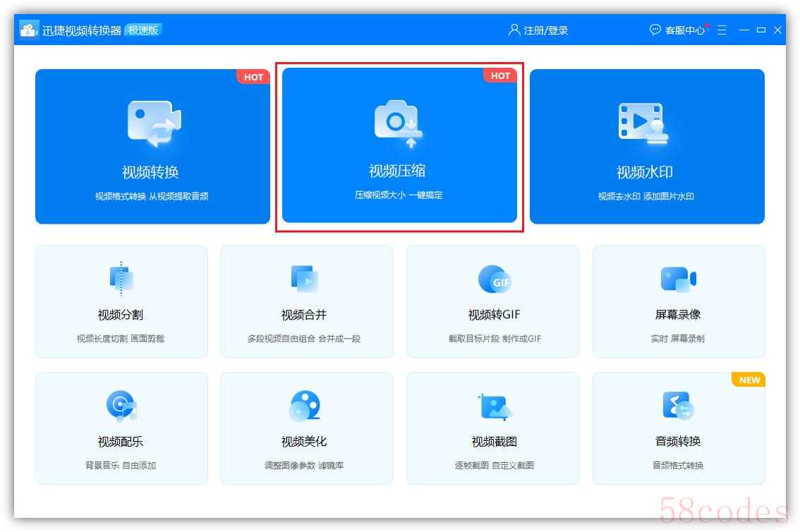This screenshot has height=532, width=800.
Task: Click the 视频分割 label
Action: pos(121,315)
